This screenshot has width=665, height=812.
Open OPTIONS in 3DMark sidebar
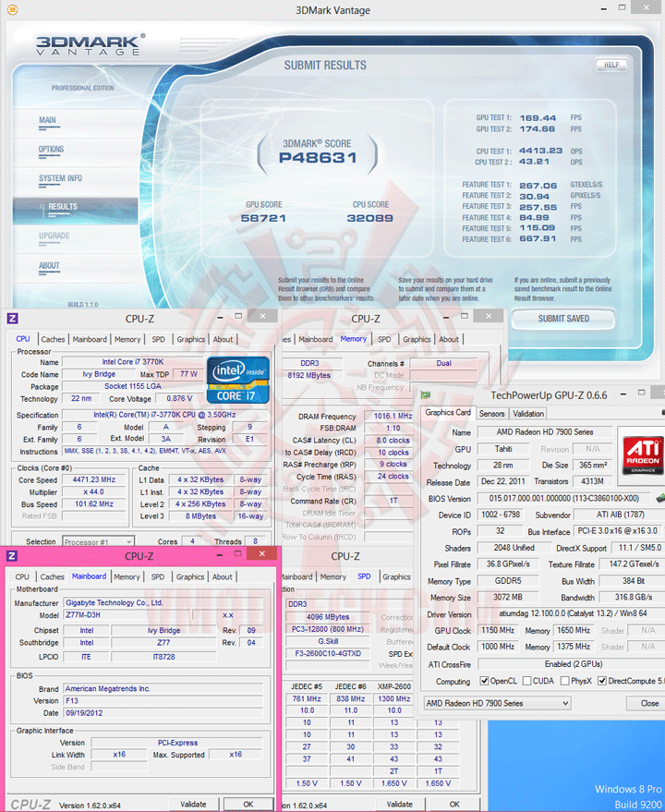(51, 149)
